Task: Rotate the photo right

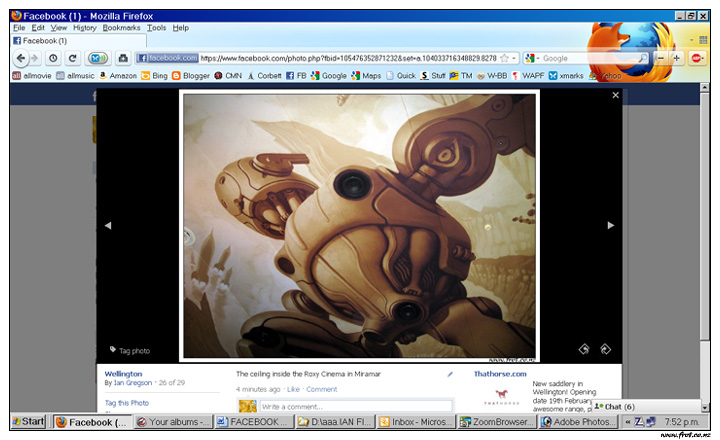Action: [606, 349]
